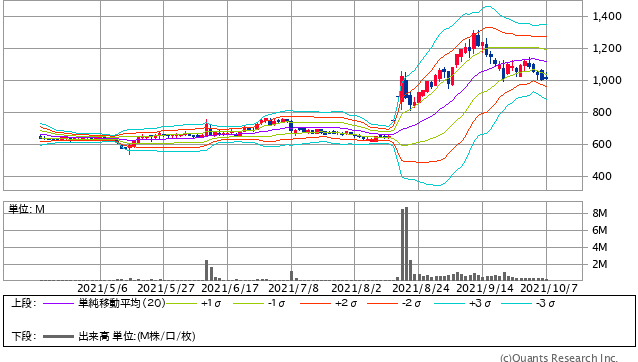Click the red +2σ legend line

(315, 303)
